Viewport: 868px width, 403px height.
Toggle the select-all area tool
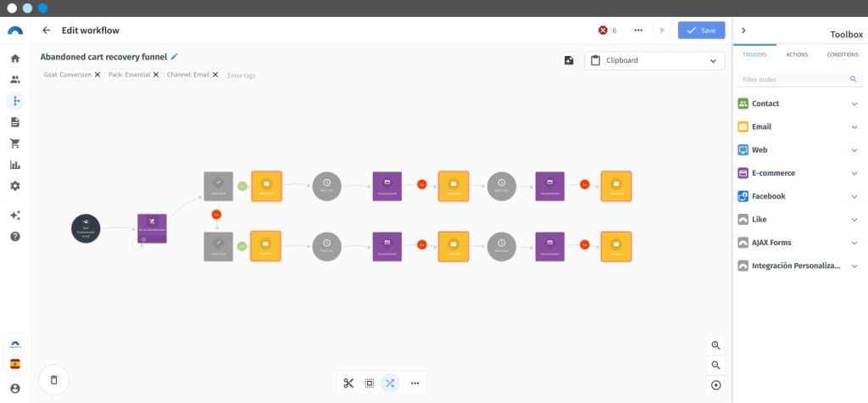point(370,383)
